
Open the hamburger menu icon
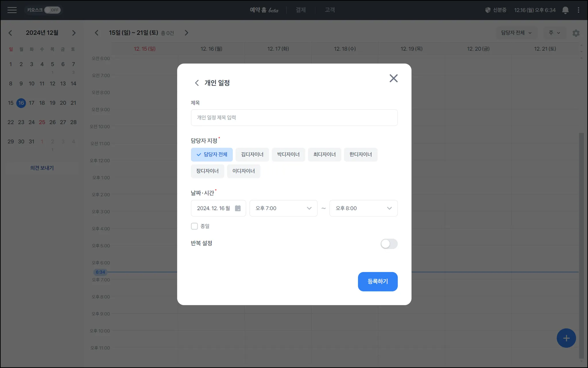(x=12, y=10)
